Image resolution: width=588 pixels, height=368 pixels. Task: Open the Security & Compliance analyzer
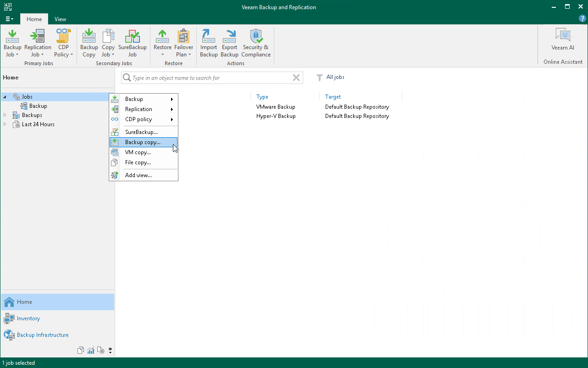(255, 41)
